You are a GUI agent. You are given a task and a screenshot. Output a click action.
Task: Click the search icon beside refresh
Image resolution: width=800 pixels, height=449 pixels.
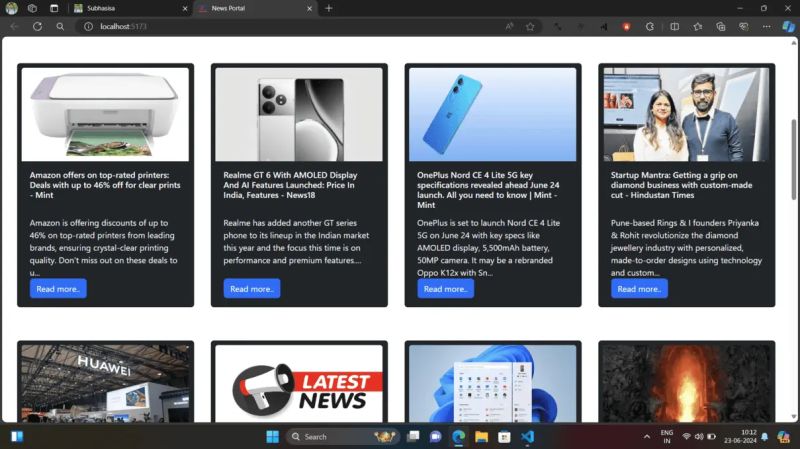pos(60,27)
